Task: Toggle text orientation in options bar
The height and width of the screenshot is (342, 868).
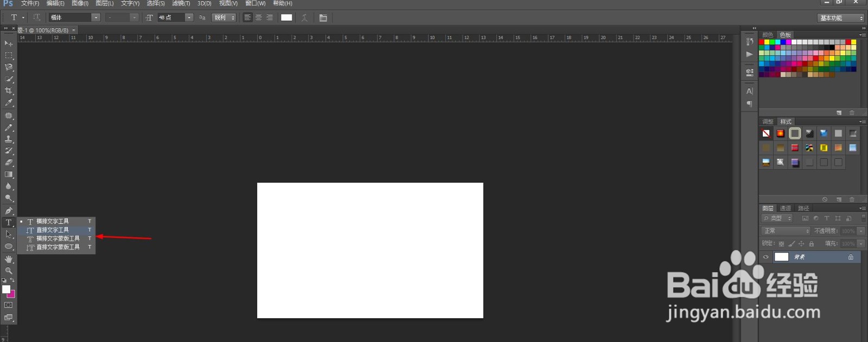Action: click(37, 17)
